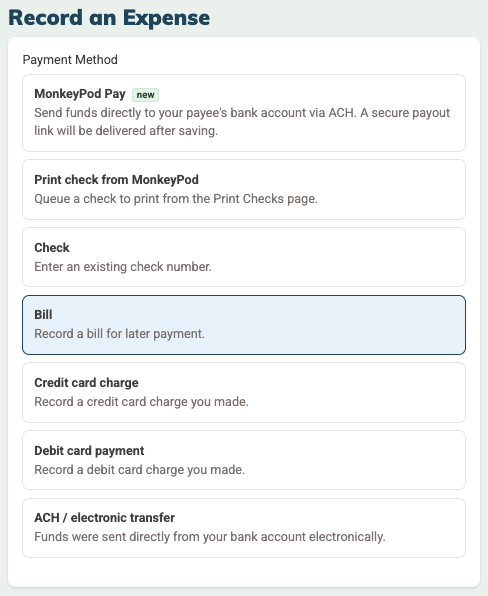This screenshot has height=596, width=488.
Task: Click 'Record a debit card charge you made' text
Action: (139, 470)
